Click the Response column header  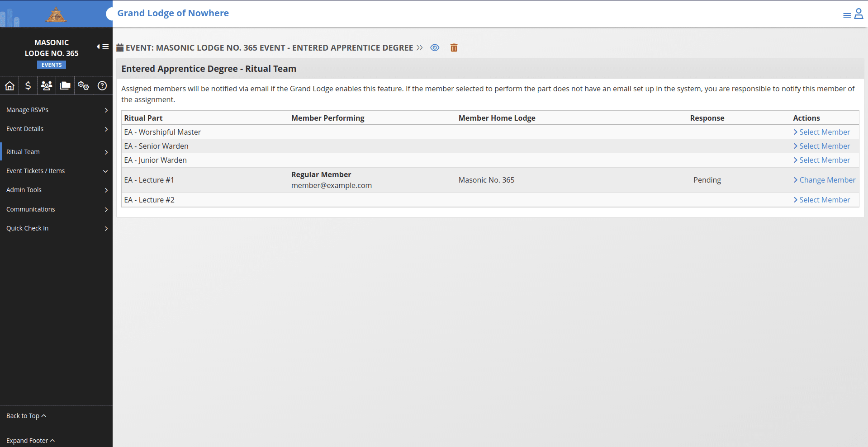pos(707,118)
